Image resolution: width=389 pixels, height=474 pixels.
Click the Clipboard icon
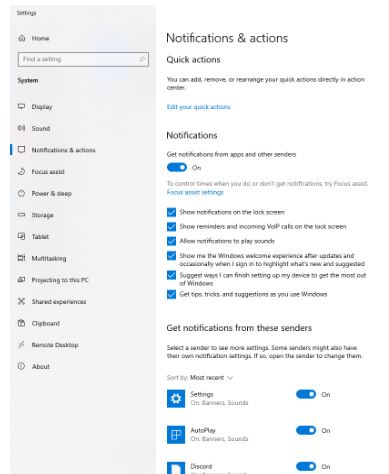click(x=21, y=323)
